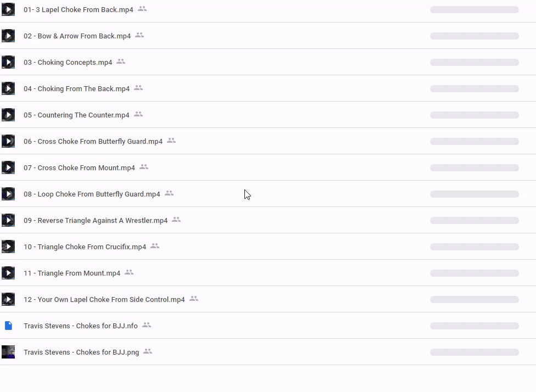
Task: Click video thumbnail of Bow & Arrow file
Action: (x=8, y=36)
